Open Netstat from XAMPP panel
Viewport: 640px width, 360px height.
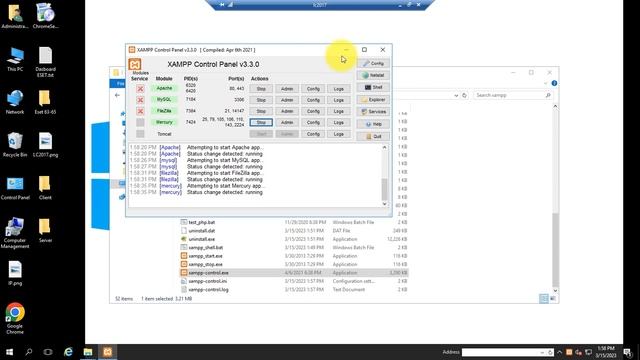(373, 76)
